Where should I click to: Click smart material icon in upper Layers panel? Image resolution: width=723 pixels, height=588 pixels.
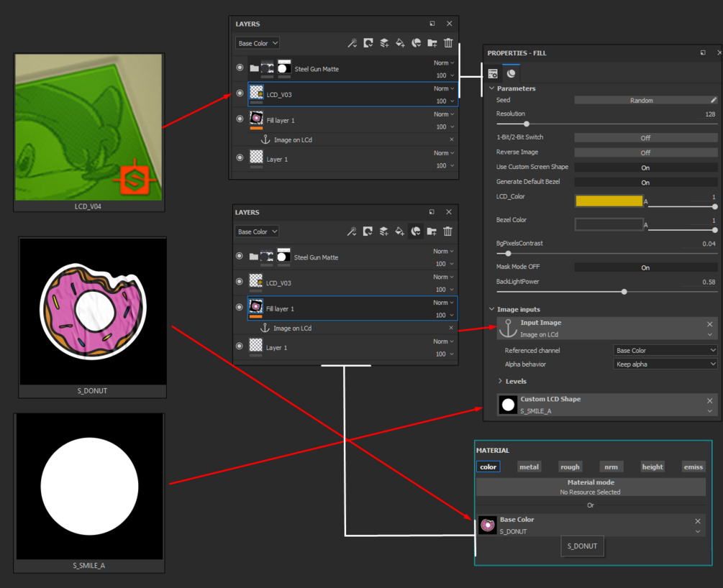(x=416, y=43)
